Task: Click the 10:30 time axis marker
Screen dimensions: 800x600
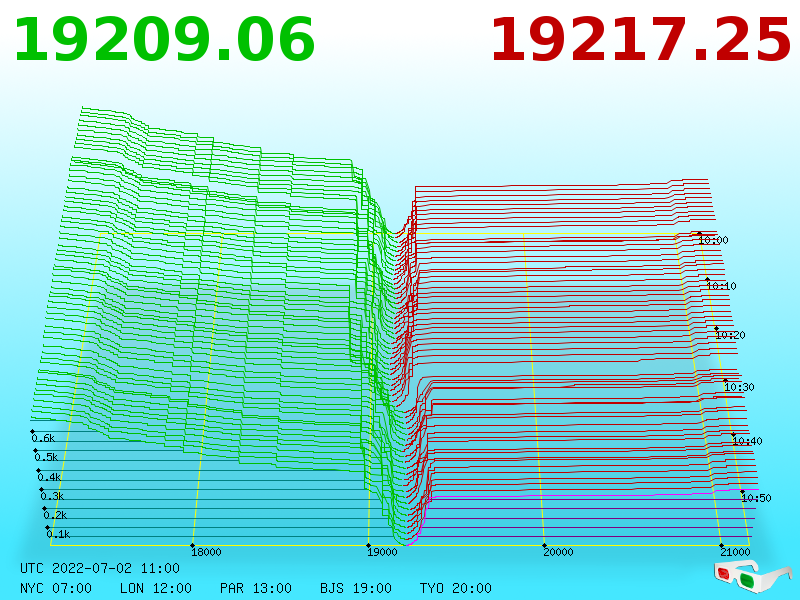Action: point(739,387)
